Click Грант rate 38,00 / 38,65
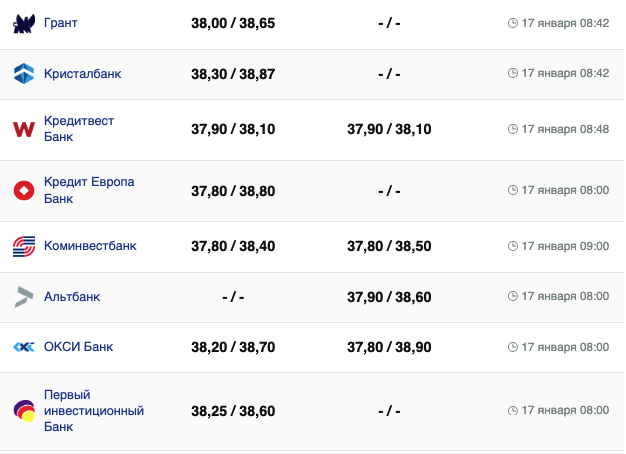626x454 pixels. 232,23
